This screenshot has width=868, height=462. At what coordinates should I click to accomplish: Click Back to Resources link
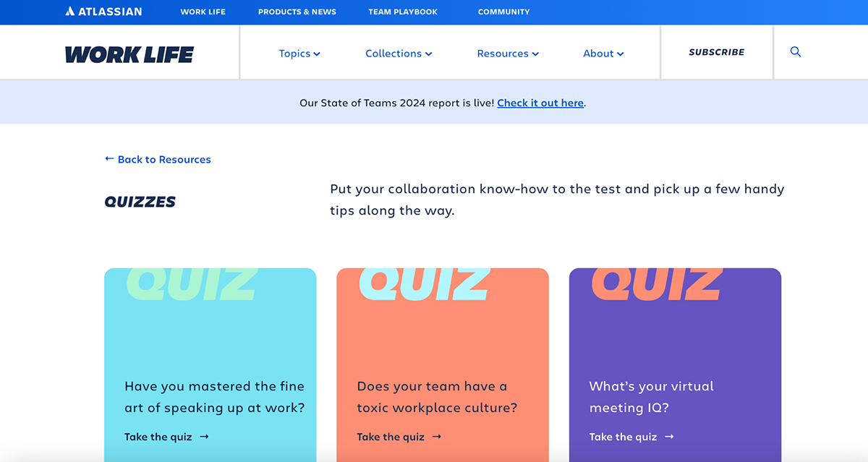coord(163,159)
